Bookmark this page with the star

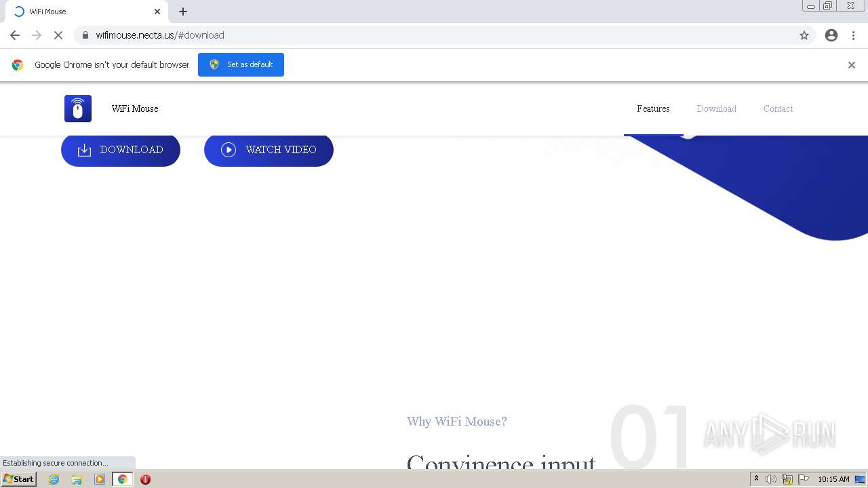804,35
